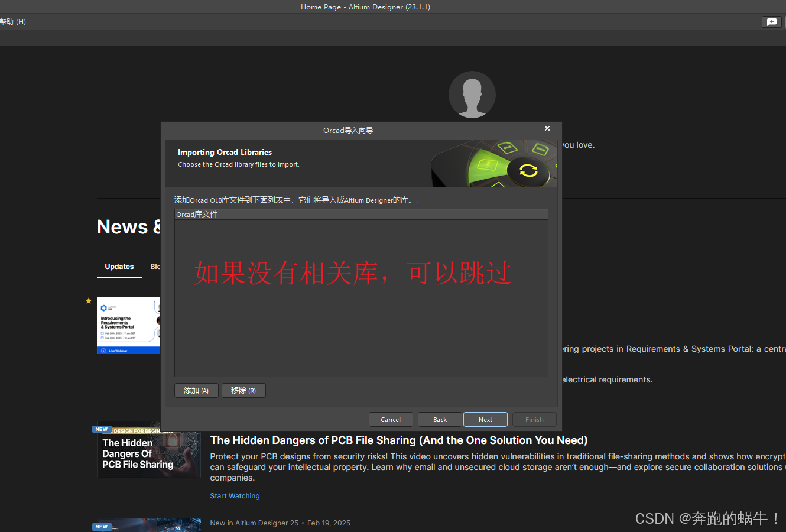Image resolution: width=786 pixels, height=532 pixels.
Task: Click 移除 (R) to remove library
Action: 243,391
